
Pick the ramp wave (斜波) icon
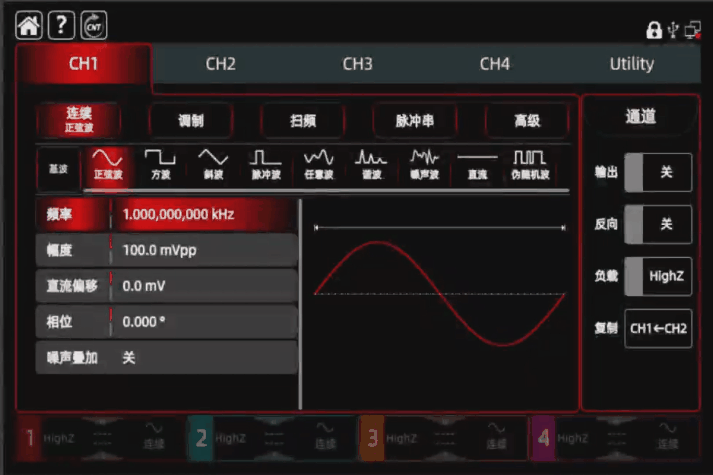coord(212,164)
